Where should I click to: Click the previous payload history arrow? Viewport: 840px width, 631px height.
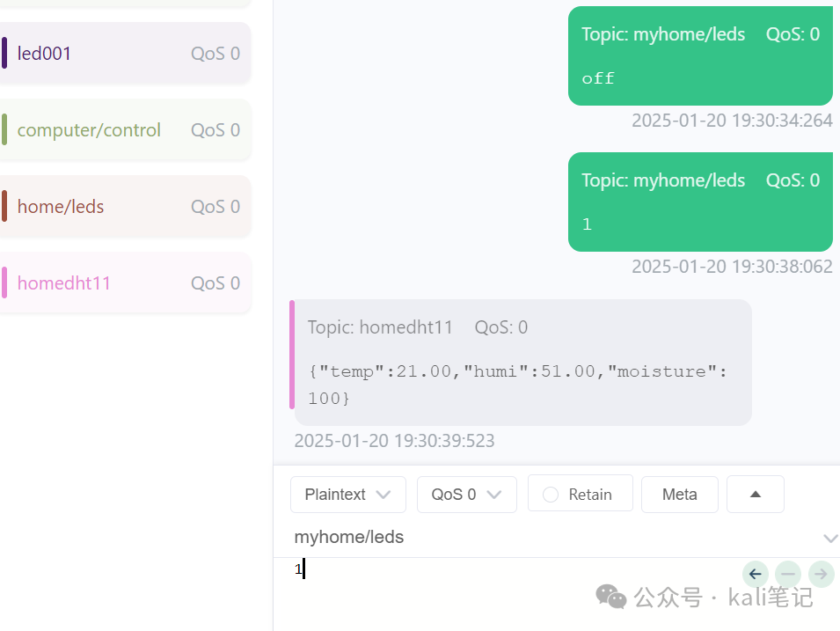755,575
